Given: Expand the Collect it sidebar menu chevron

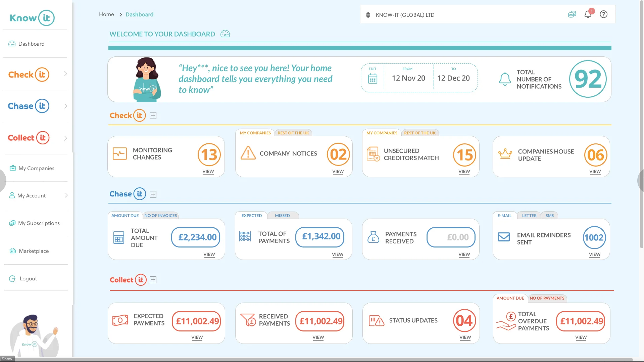Looking at the screenshot, I should [x=66, y=138].
